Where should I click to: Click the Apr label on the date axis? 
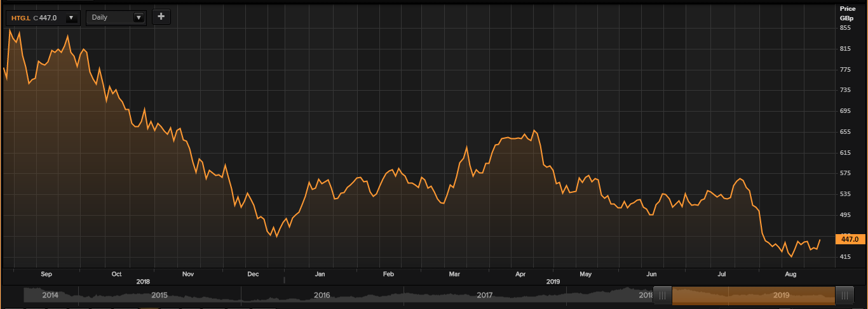click(x=520, y=274)
